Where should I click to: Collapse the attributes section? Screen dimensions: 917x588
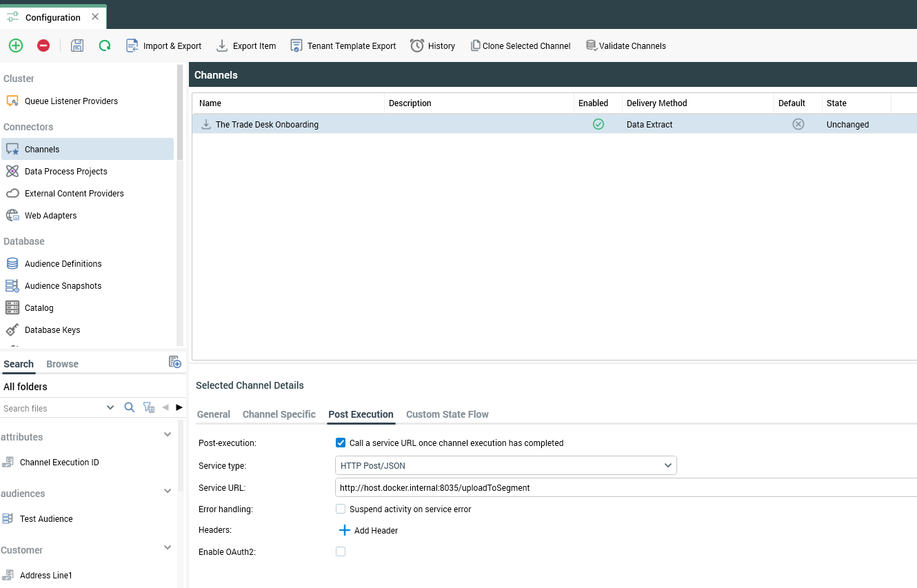click(x=167, y=434)
